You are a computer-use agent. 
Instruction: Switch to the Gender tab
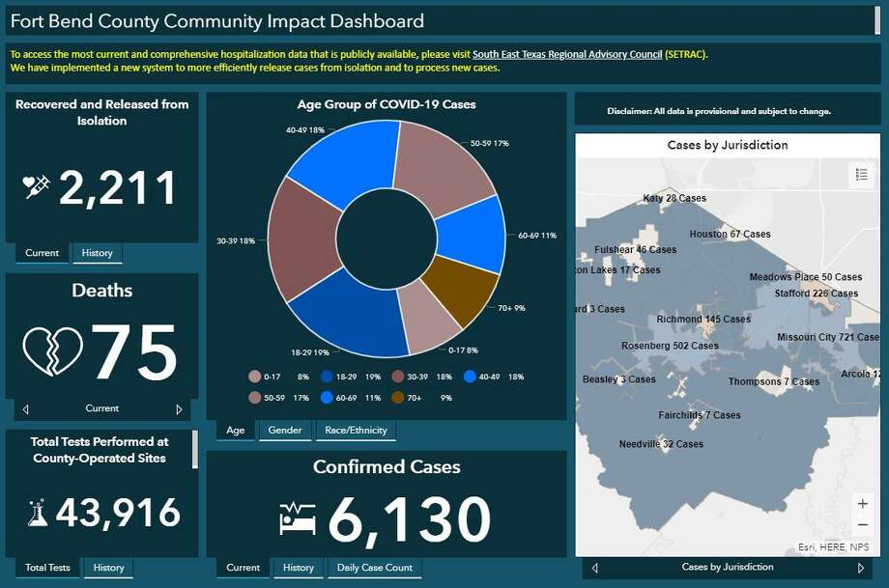pos(284,431)
